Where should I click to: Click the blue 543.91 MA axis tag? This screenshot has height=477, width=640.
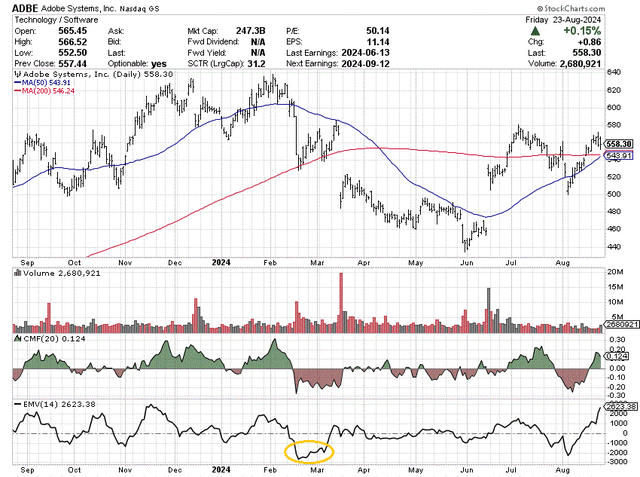(x=618, y=155)
